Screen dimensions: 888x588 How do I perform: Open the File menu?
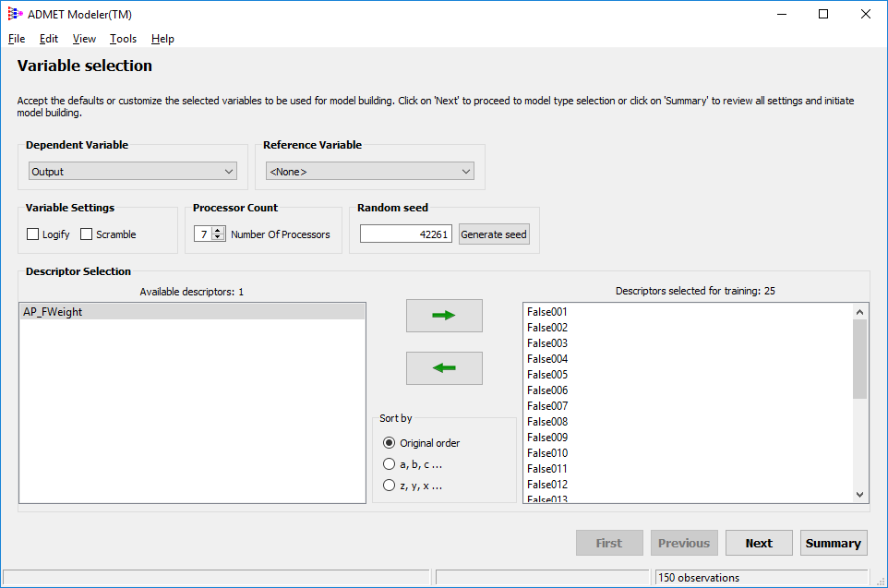coord(17,39)
